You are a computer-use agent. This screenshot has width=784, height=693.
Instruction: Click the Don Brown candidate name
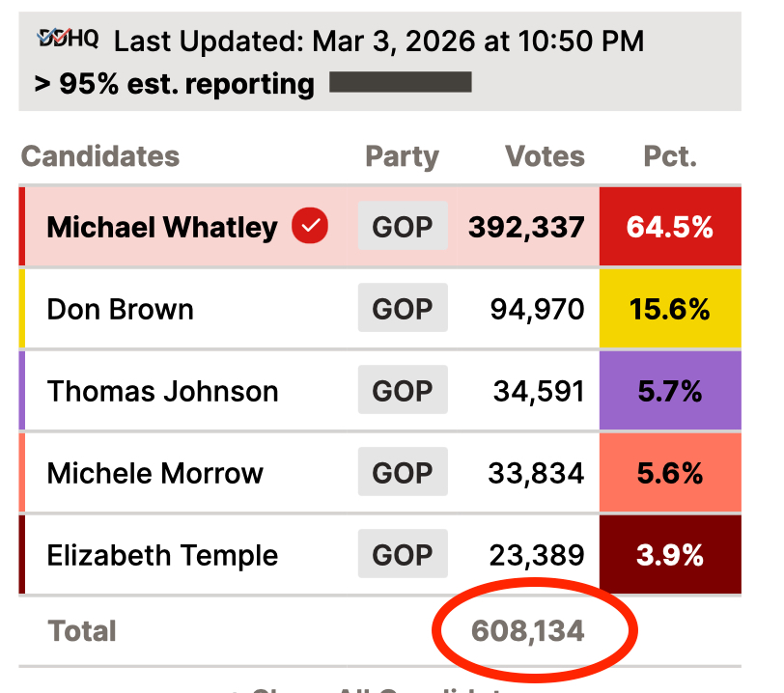(x=121, y=309)
